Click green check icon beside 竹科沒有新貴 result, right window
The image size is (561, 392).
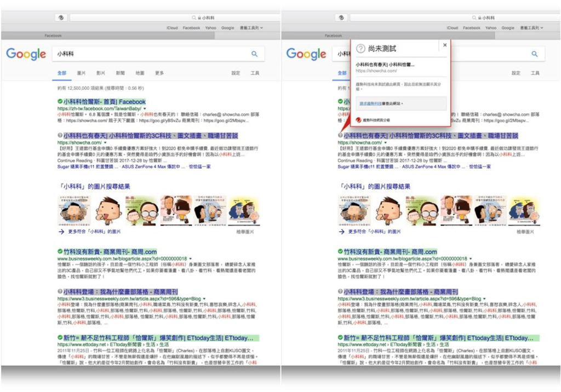click(x=340, y=251)
